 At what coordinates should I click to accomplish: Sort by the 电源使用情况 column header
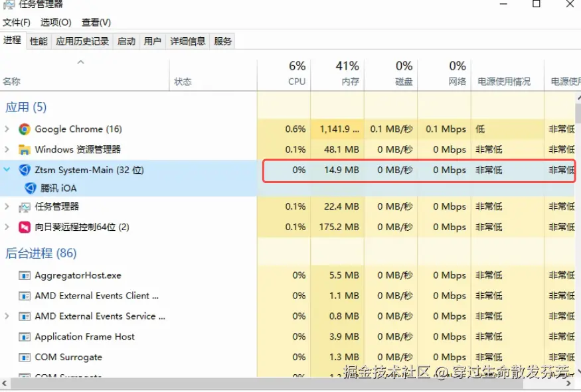click(x=507, y=75)
